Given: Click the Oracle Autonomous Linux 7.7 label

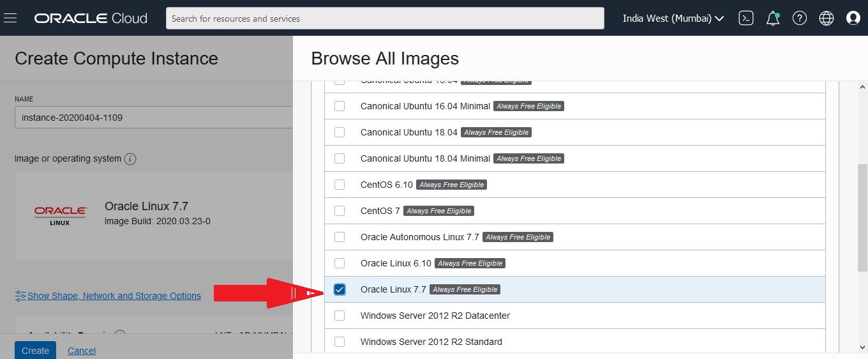Looking at the screenshot, I should coord(420,237).
